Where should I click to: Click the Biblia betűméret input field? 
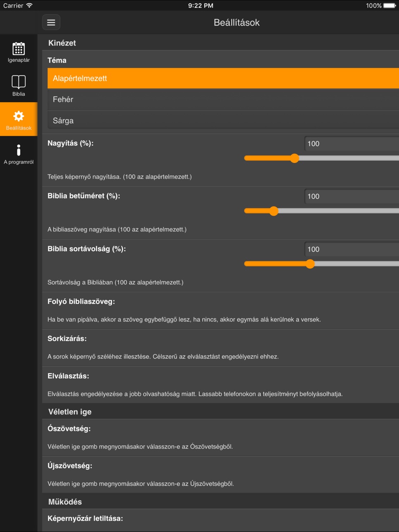point(352,196)
